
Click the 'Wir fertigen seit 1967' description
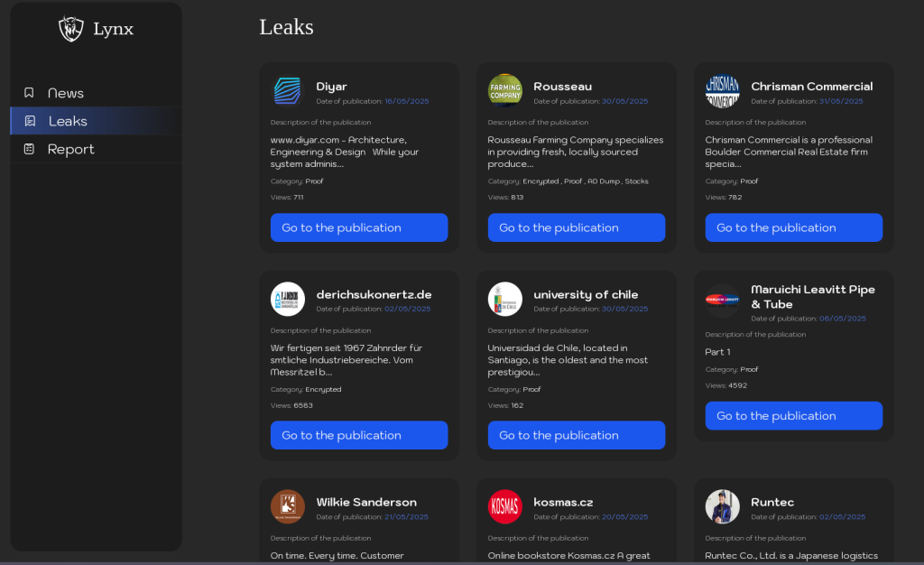[x=346, y=360]
